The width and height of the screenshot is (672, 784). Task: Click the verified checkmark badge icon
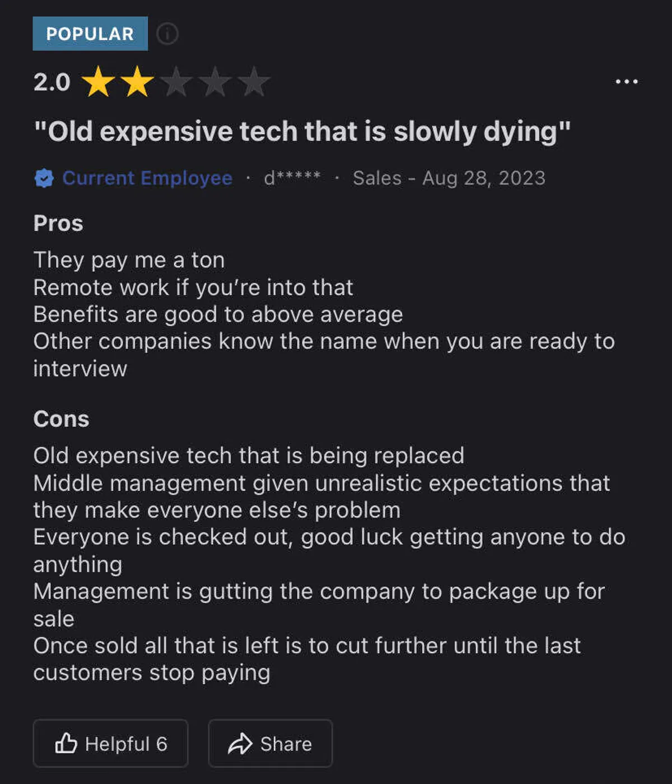44,178
